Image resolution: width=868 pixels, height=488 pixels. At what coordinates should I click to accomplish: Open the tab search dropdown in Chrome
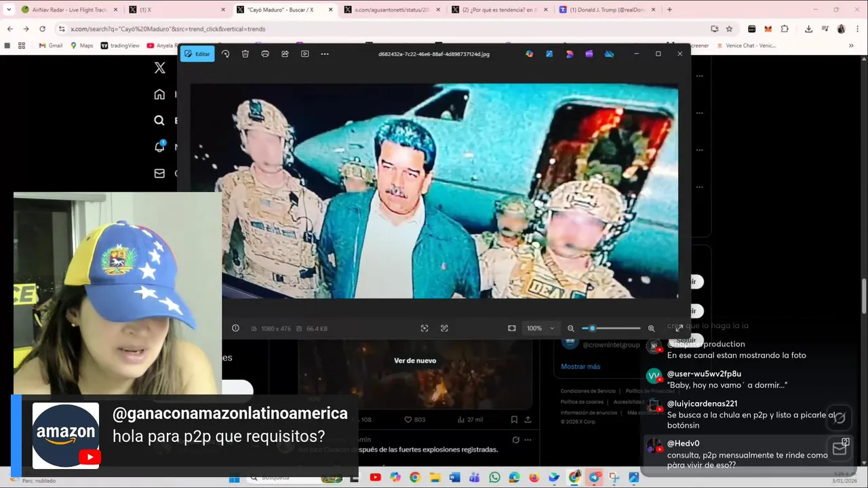coord(9,9)
